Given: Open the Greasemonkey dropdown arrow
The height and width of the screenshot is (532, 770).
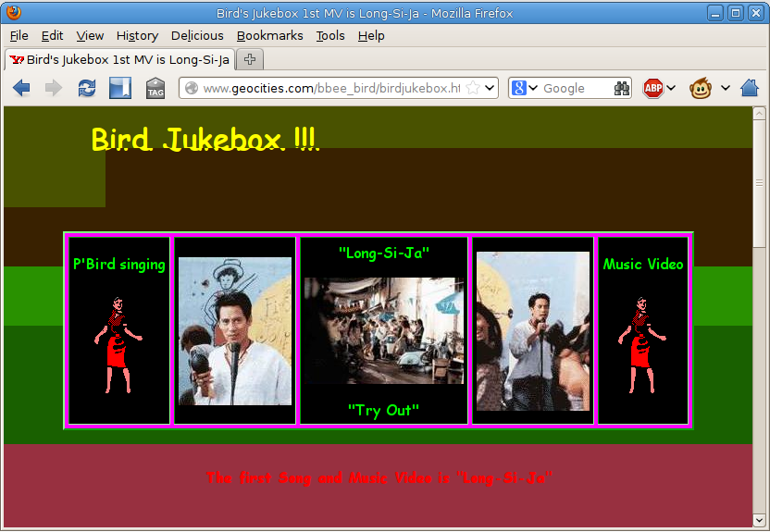Looking at the screenshot, I should [x=726, y=88].
